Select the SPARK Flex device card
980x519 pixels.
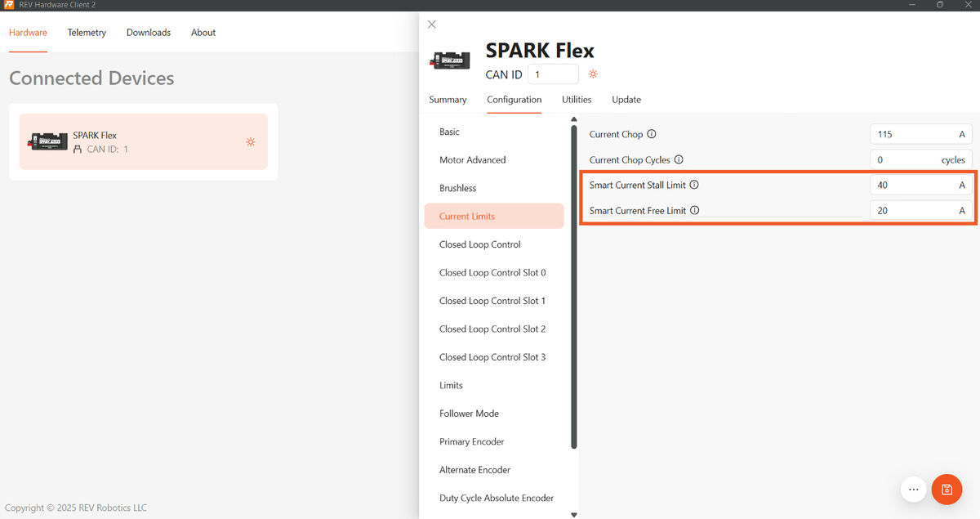coord(143,141)
